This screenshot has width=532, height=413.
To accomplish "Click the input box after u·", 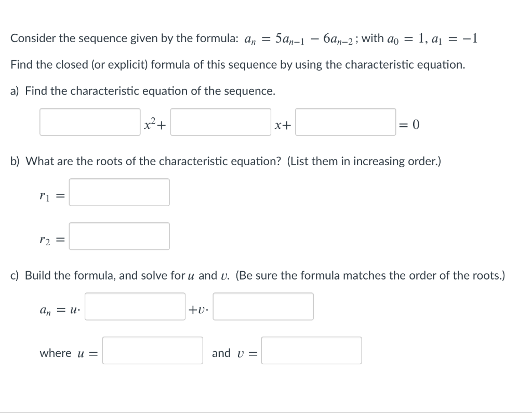I will pyautogui.click(x=135, y=306).
